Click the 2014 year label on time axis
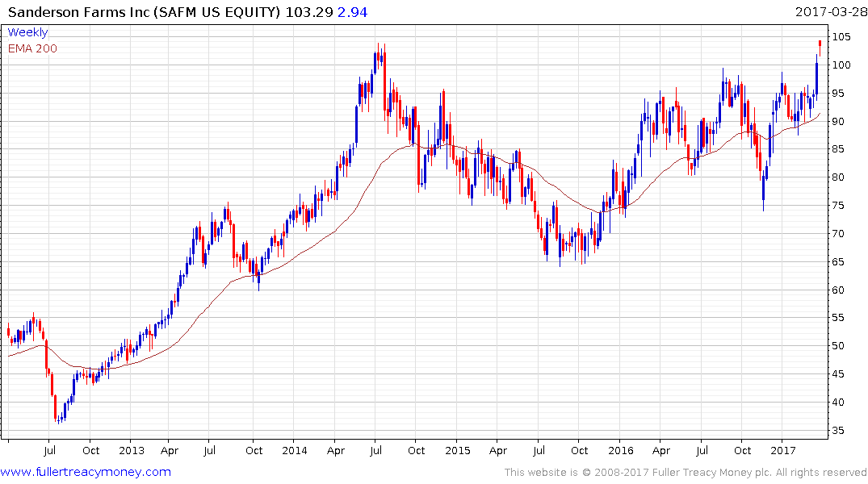 pos(295,450)
